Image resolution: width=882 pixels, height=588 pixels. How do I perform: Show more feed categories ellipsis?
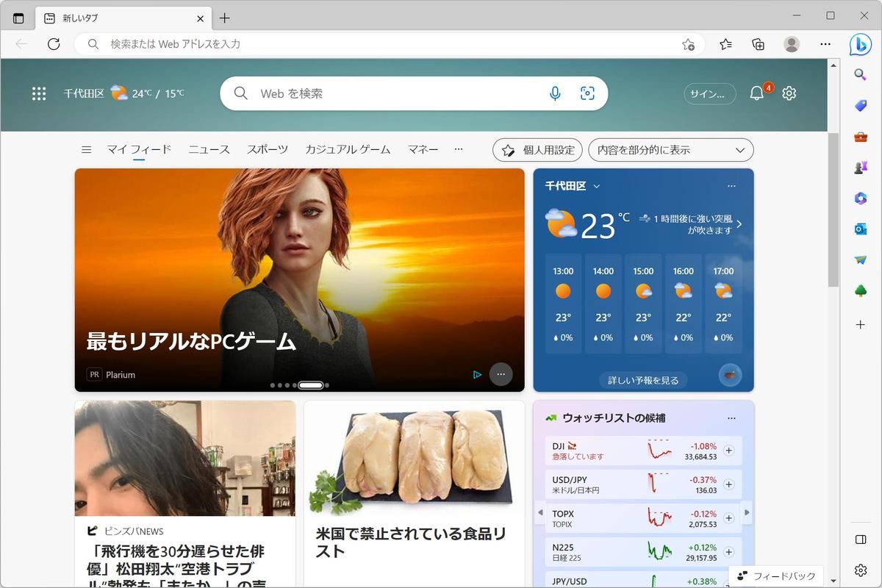[x=459, y=149]
